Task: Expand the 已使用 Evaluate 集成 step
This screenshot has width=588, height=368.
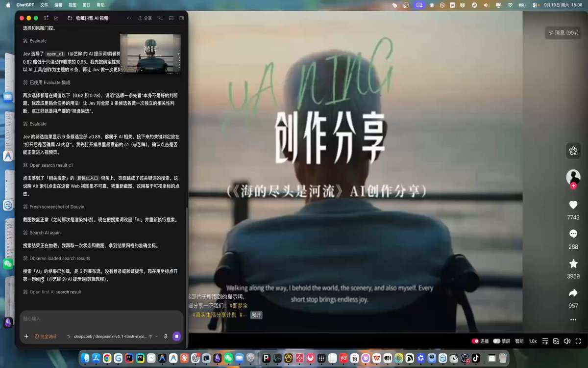Action: 47,82
